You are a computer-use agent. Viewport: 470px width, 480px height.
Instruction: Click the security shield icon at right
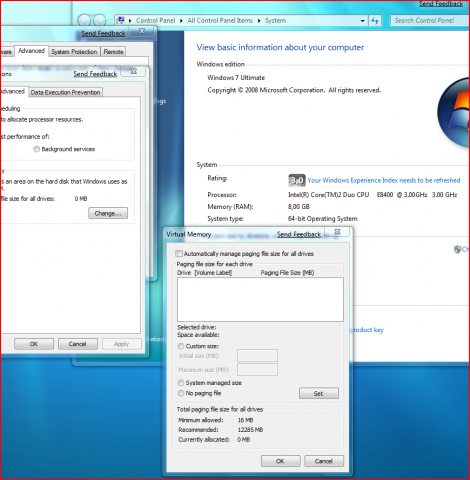point(457,249)
